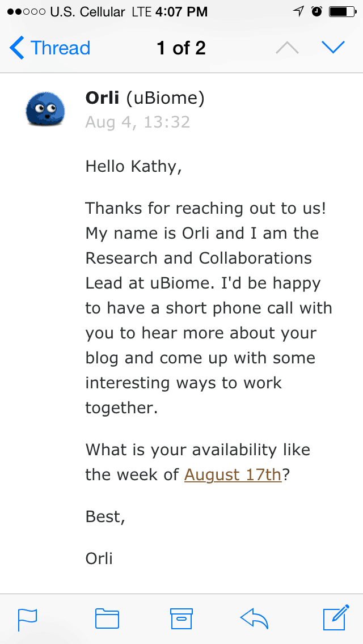The height and width of the screenshot is (644, 363).
Task: Tap the blue back chevron
Action: [x=17, y=48]
